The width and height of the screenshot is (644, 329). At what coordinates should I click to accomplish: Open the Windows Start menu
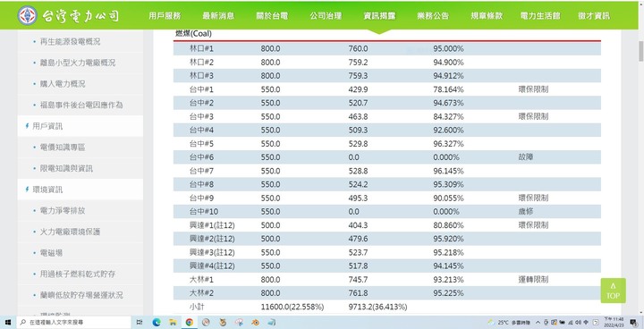click(x=8, y=323)
